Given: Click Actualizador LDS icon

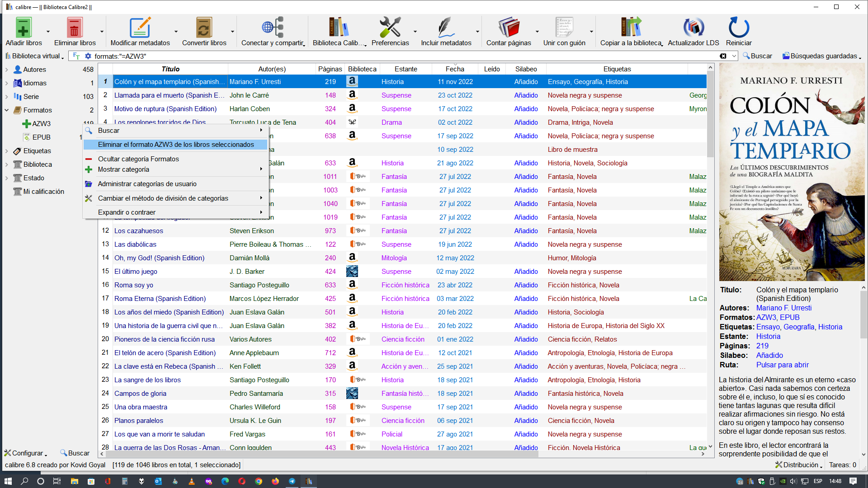Looking at the screenshot, I should pyautogui.click(x=693, y=28).
